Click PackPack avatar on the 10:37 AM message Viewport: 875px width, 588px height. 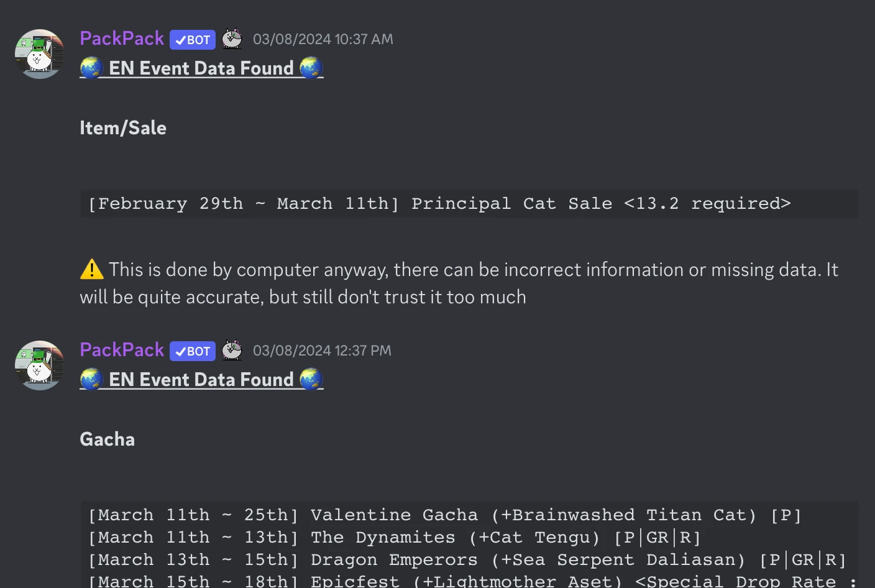[40, 54]
